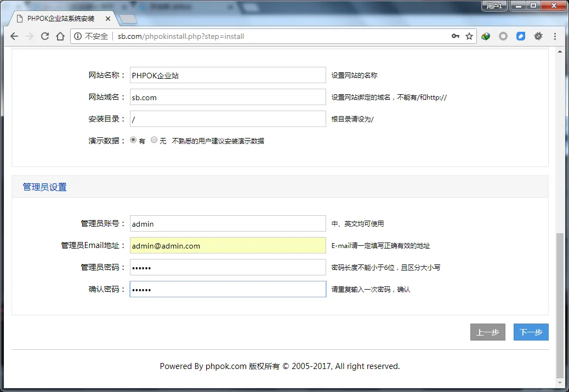Open the Chrome three-dot menu
This screenshot has width=569, height=392.
click(555, 36)
